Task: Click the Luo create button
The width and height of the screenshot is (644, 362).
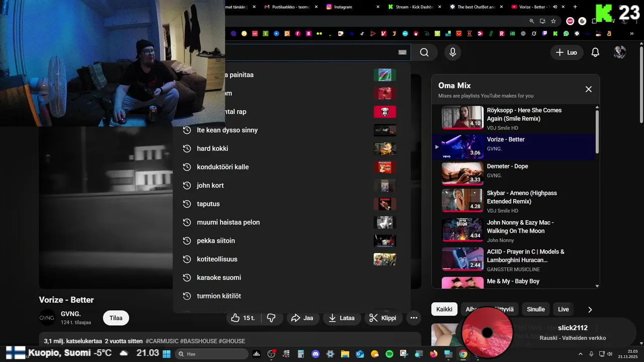Action: 567,52
